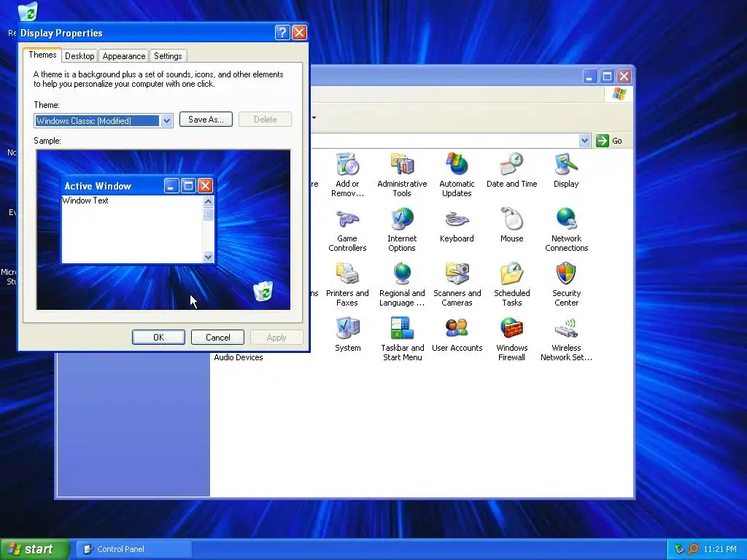Click Cancel in Display Properties

(x=217, y=337)
